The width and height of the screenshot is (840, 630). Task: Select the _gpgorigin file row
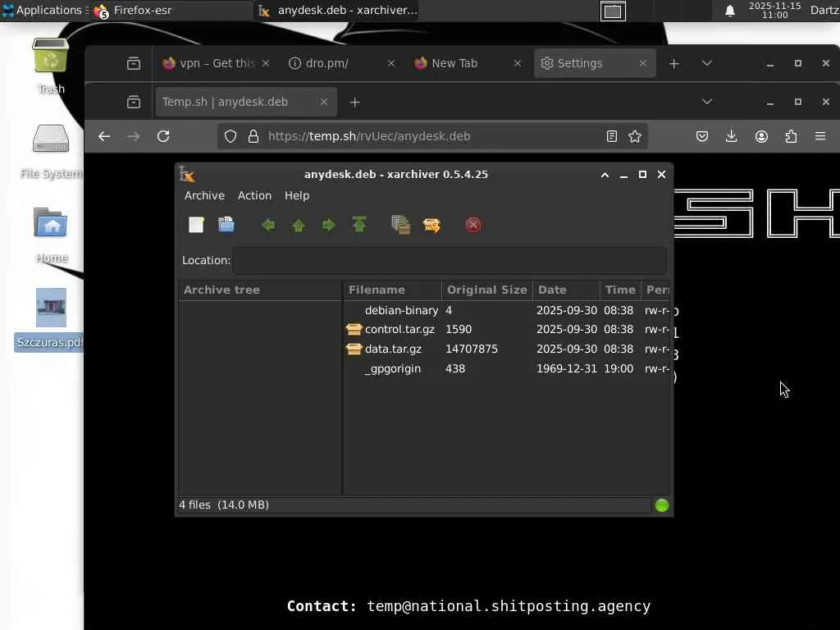coord(507,368)
